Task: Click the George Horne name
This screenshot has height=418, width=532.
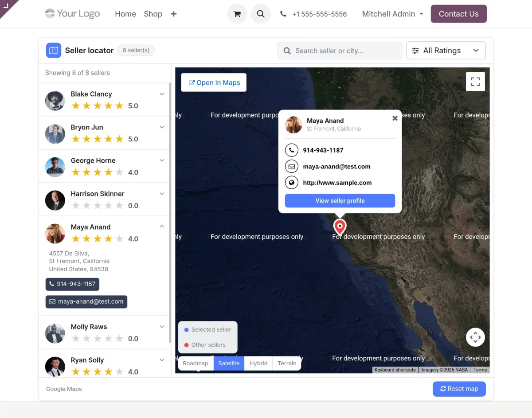Action: tap(93, 160)
